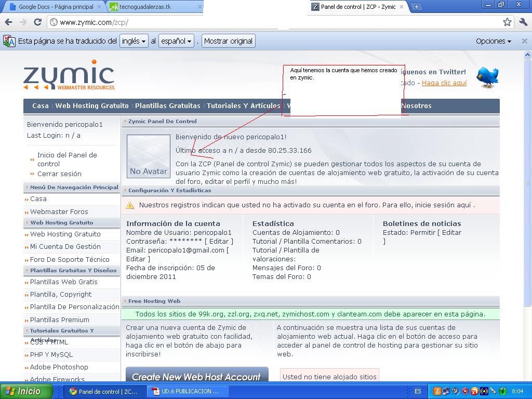This screenshot has height=399, width=532.
Task: Close the Google Docs tab
Action: [99, 7]
